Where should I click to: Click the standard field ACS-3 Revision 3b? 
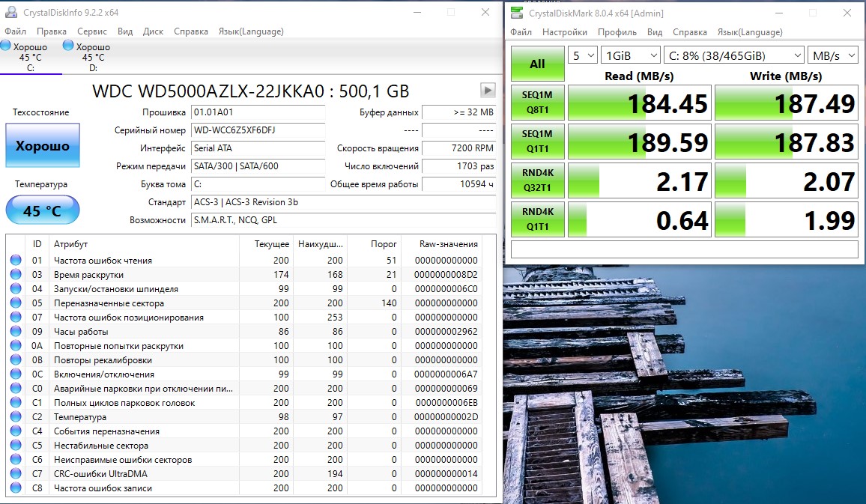344,202
